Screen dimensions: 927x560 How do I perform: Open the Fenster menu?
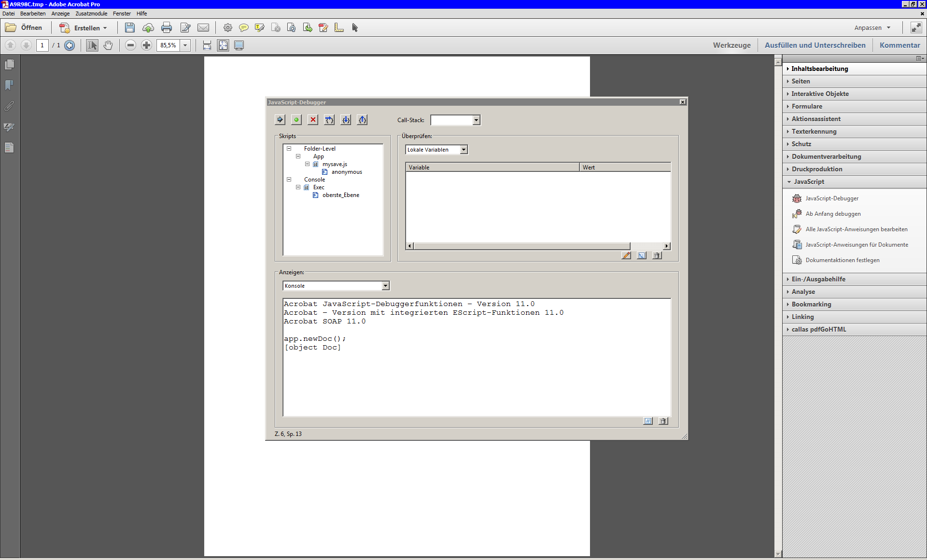(x=122, y=14)
